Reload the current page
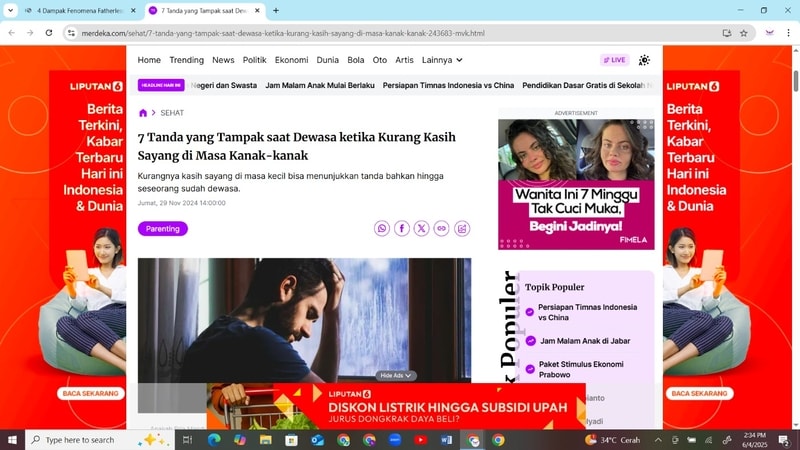 49,33
